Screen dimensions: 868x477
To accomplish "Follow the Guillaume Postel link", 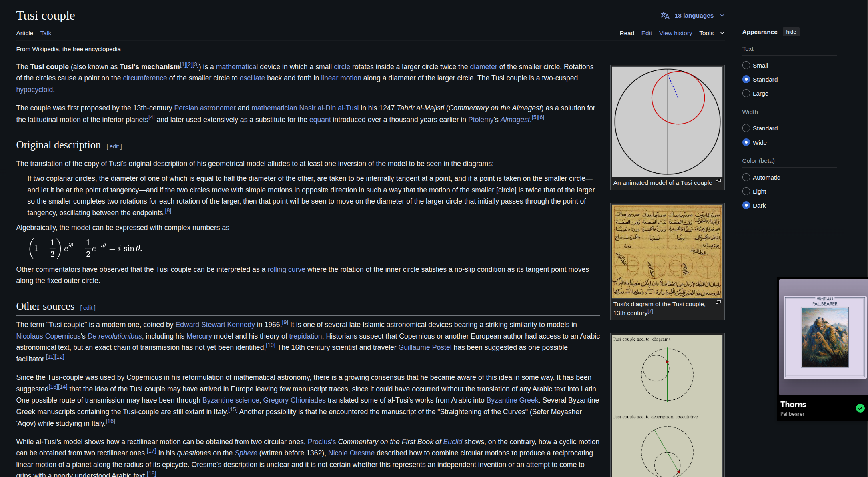I will (x=425, y=347).
